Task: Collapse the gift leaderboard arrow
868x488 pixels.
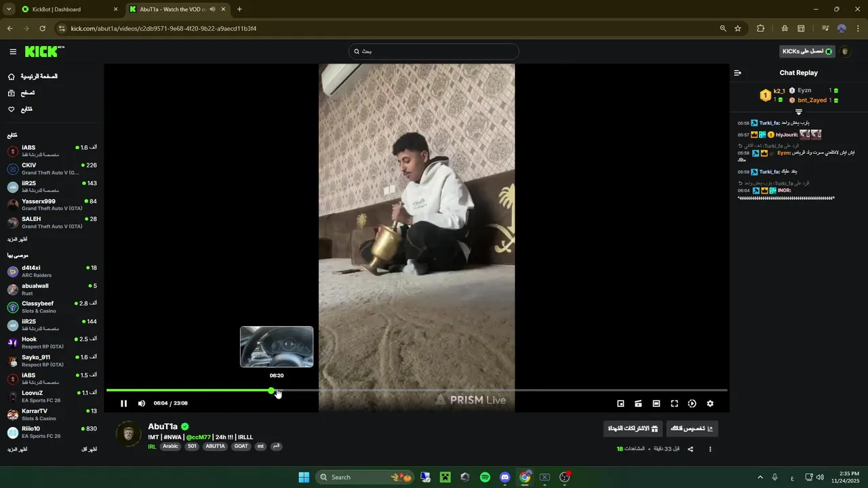Action: coord(799,112)
